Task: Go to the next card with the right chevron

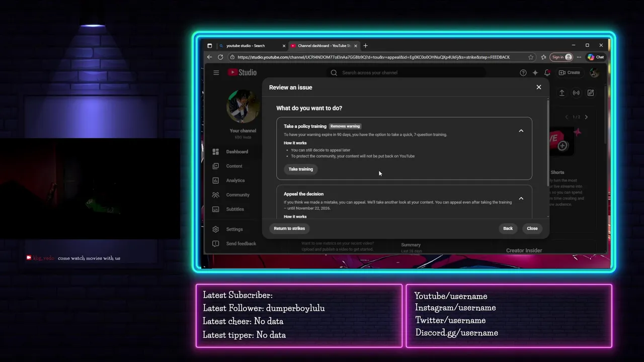Action: (x=586, y=117)
